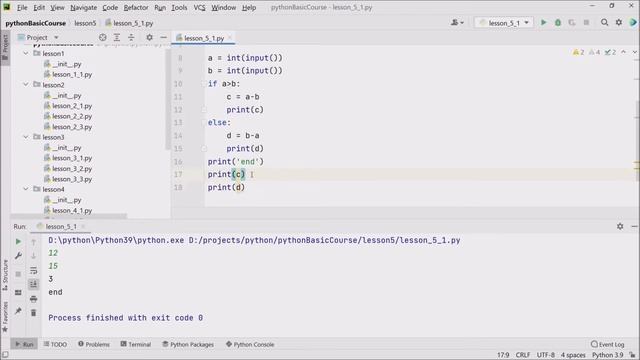Open the Event Log
The image size is (640, 360).
pos(608,344)
